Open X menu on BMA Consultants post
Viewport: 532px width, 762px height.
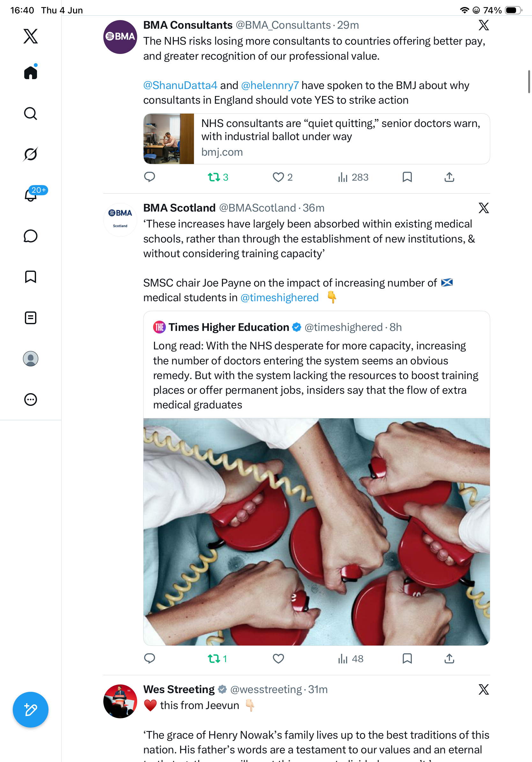pyautogui.click(x=484, y=25)
